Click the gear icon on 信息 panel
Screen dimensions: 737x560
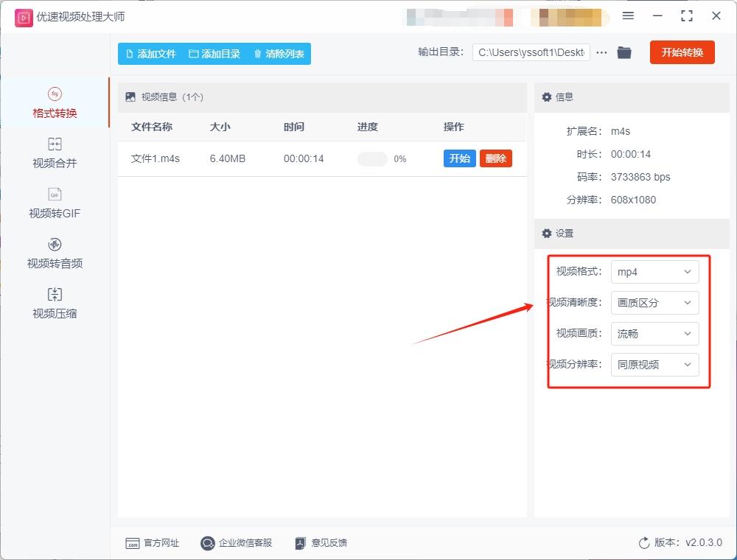545,97
